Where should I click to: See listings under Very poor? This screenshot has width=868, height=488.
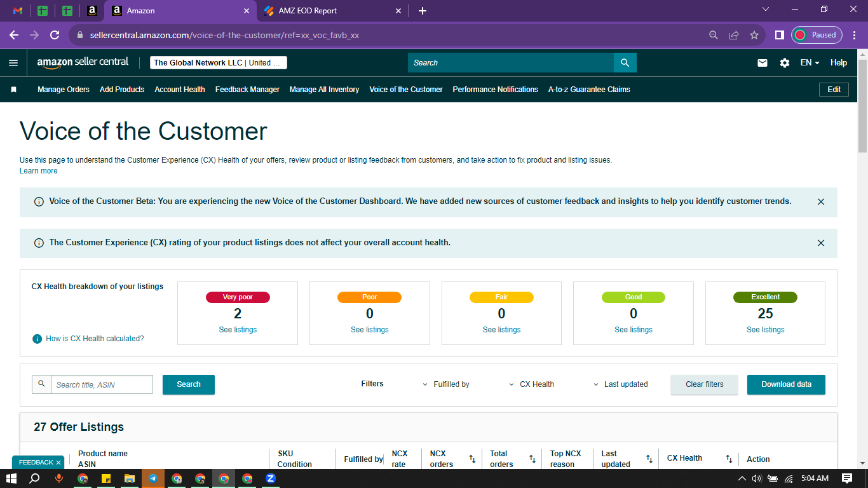pos(238,330)
